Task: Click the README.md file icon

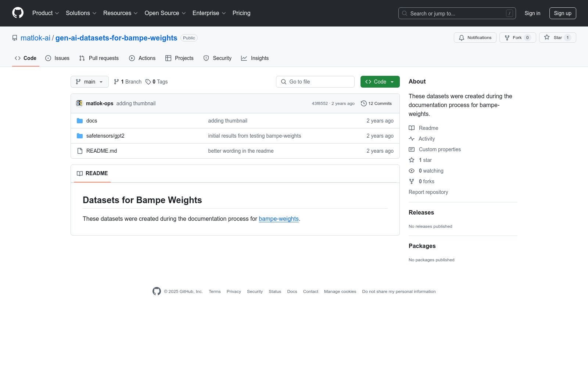Action: tap(80, 151)
